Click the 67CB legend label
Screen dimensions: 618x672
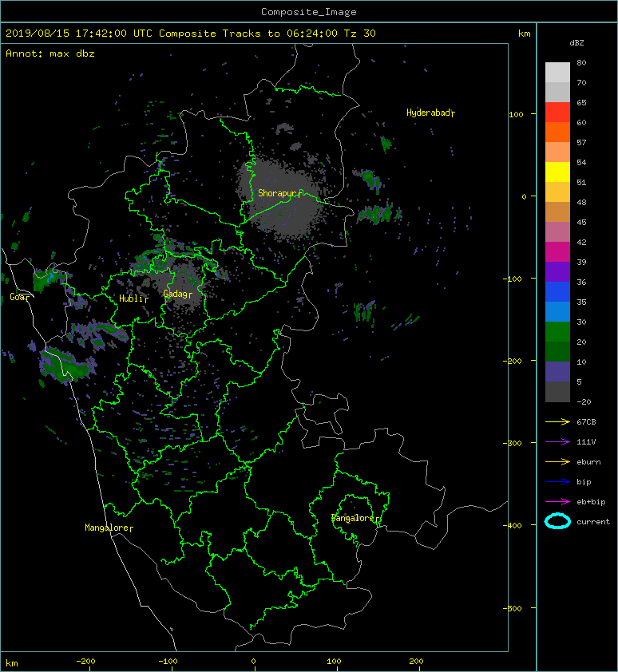tap(586, 422)
